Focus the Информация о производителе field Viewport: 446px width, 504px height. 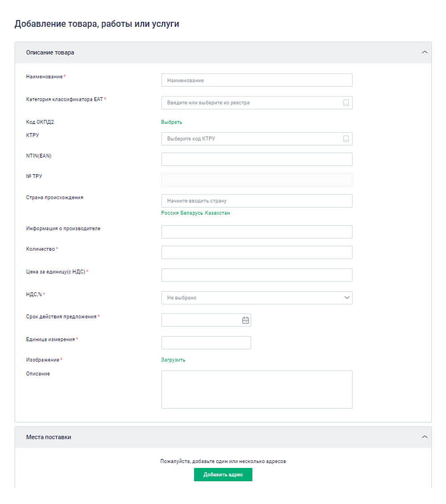pyautogui.click(x=256, y=232)
